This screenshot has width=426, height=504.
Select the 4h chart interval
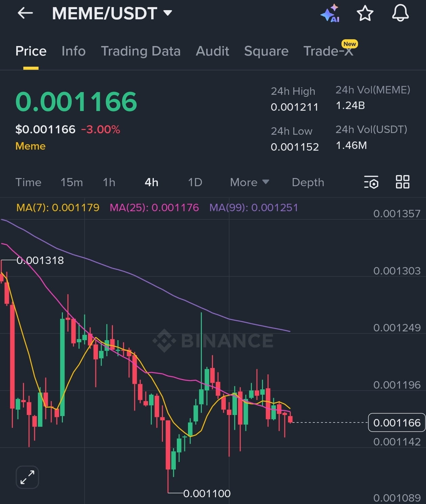[x=151, y=182]
